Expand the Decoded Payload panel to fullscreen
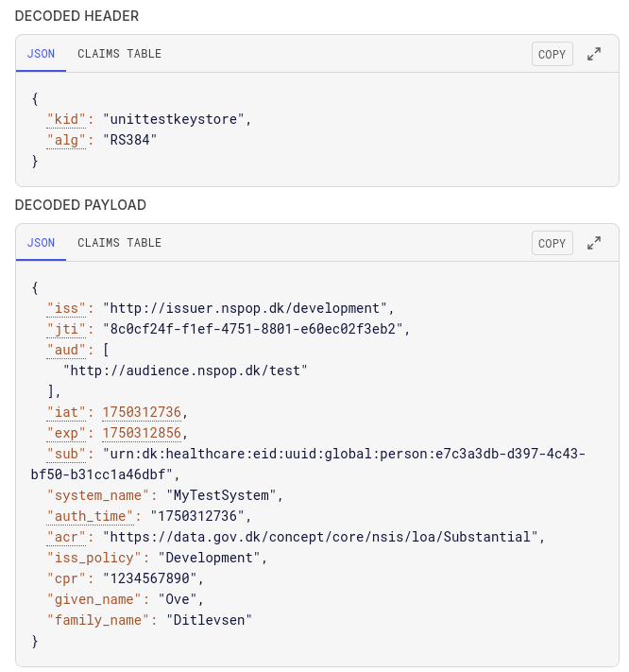Viewport: 629px width, 672px height. [594, 243]
